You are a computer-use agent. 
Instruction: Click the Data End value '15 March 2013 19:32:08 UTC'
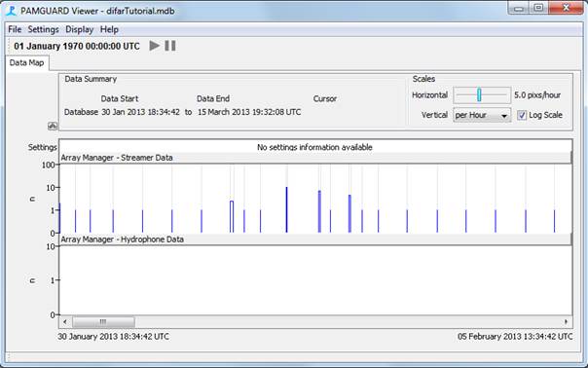(x=249, y=112)
